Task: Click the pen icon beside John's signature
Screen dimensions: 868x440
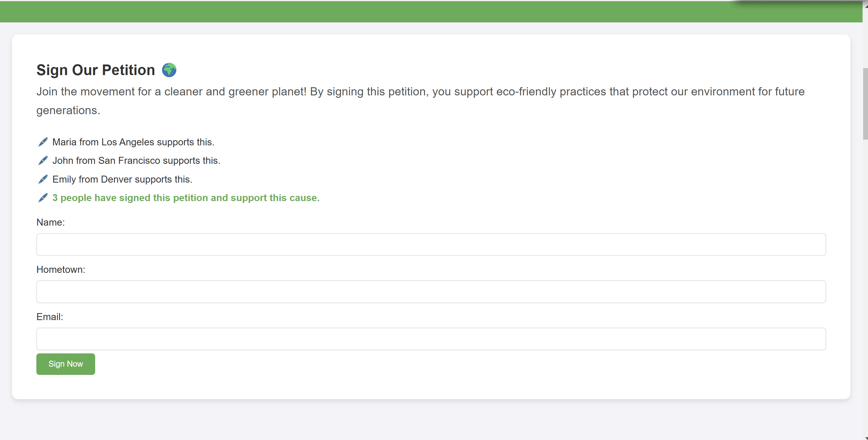Action: 43,160
